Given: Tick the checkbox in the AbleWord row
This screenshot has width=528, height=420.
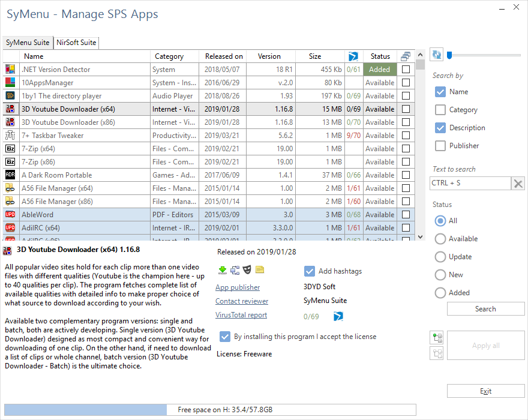Looking at the screenshot, I should click(x=406, y=215).
